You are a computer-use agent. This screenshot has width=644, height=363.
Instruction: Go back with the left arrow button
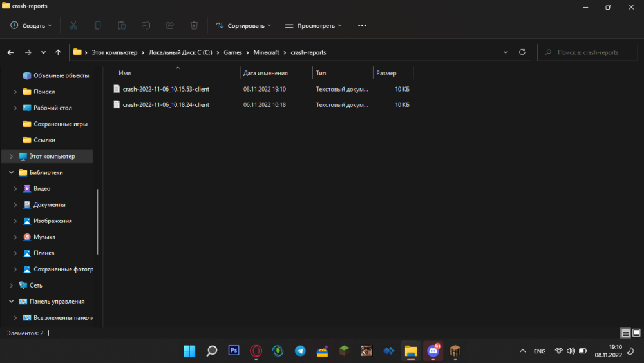coord(11,52)
